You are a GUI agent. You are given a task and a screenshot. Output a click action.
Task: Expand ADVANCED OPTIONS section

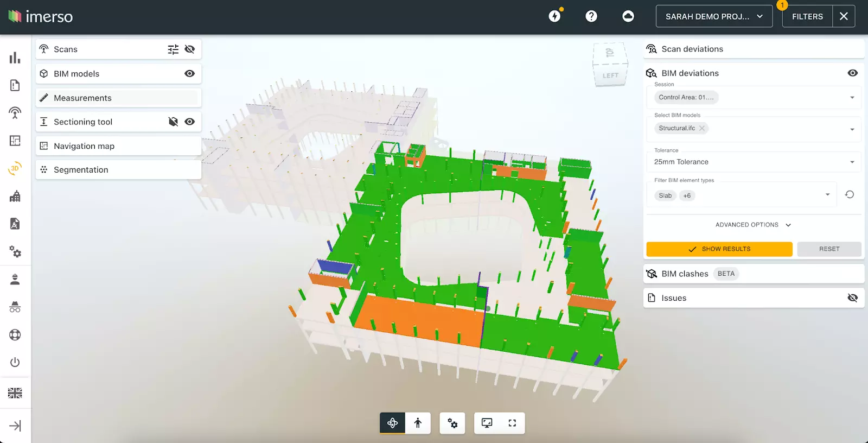pos(754,225)
